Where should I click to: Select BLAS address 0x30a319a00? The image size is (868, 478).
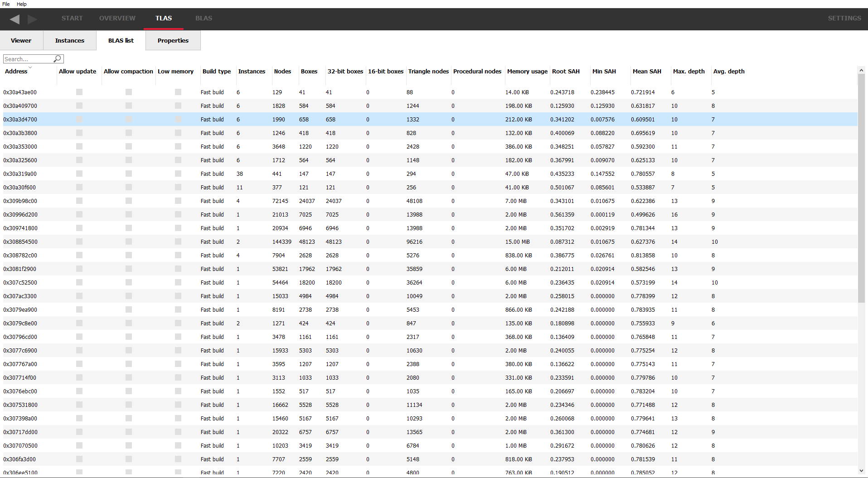pos(20,174)
